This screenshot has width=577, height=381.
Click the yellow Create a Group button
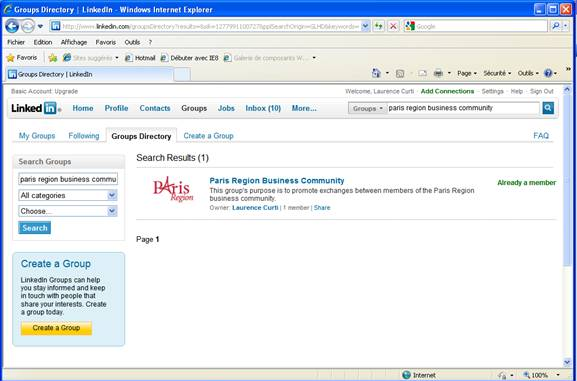point(56,328)
